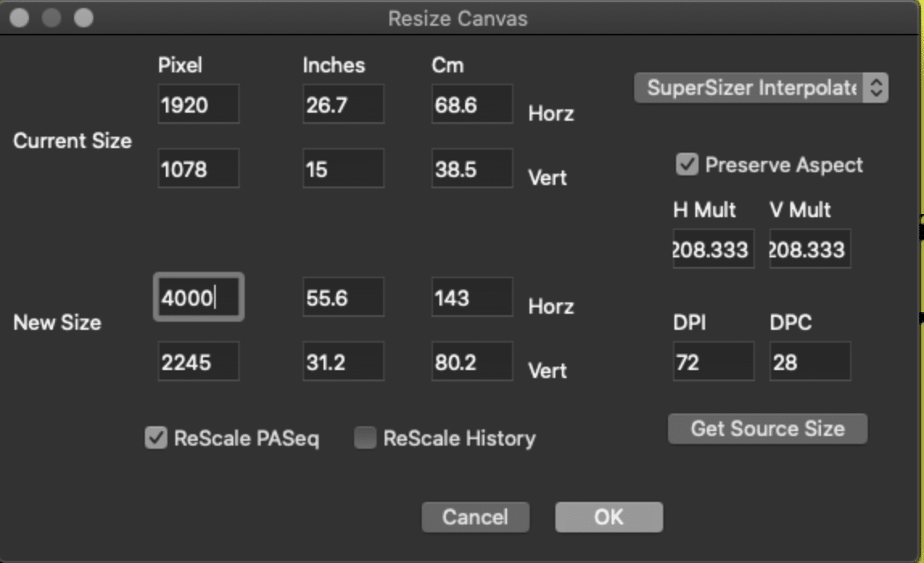Click the Resize Canvas title text

click(458, 18)
